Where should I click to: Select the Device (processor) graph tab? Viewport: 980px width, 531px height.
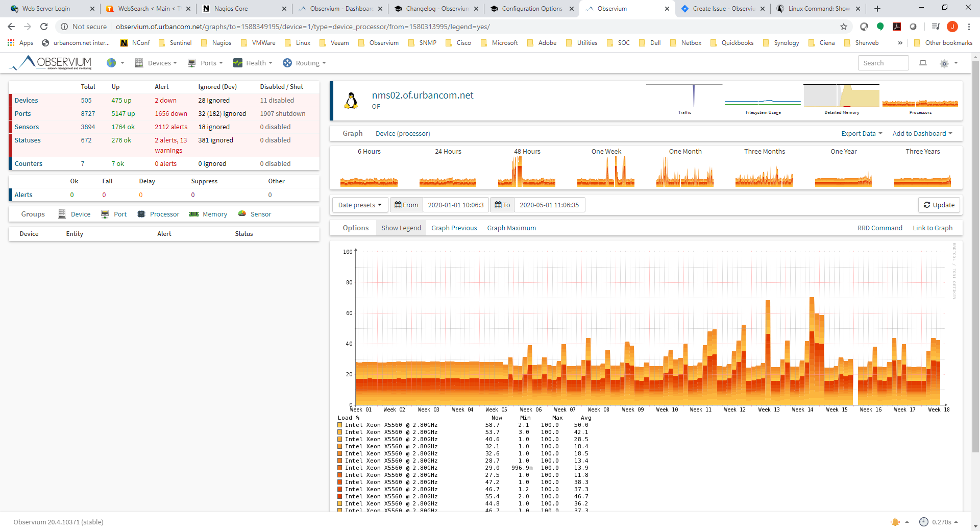403,133
